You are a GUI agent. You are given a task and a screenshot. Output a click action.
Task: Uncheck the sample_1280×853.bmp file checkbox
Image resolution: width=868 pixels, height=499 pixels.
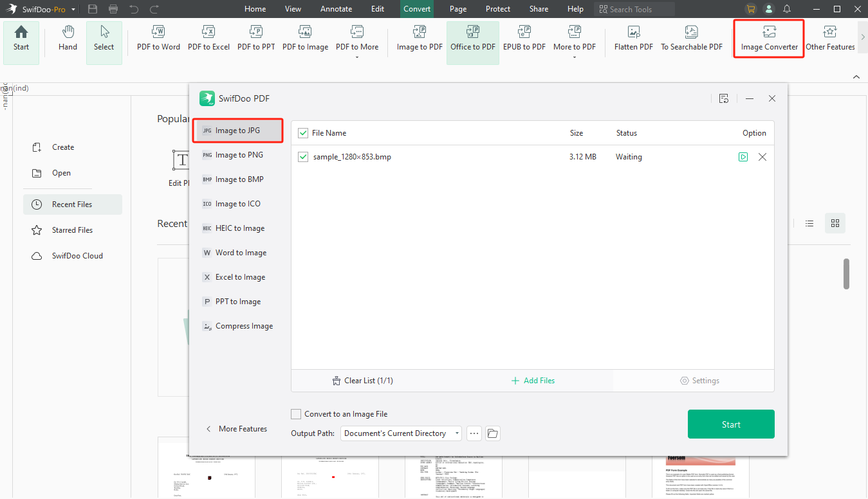point(303,157)
